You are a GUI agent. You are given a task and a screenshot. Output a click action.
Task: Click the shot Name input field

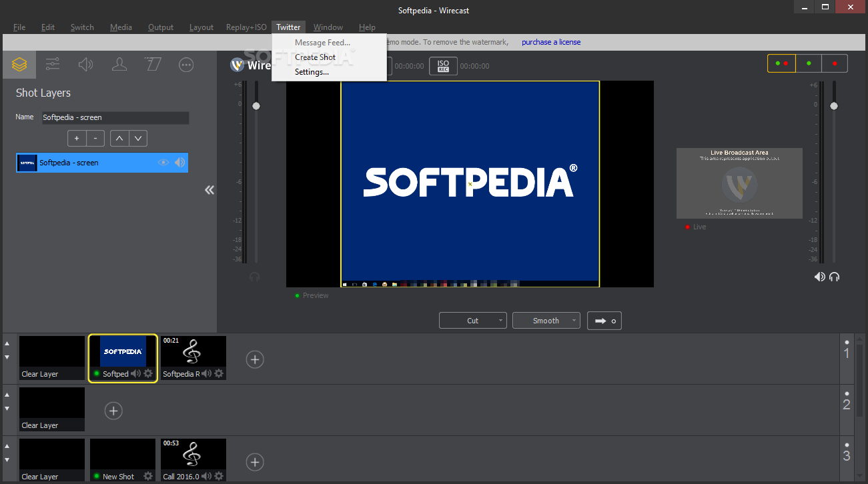coord(115,117)
